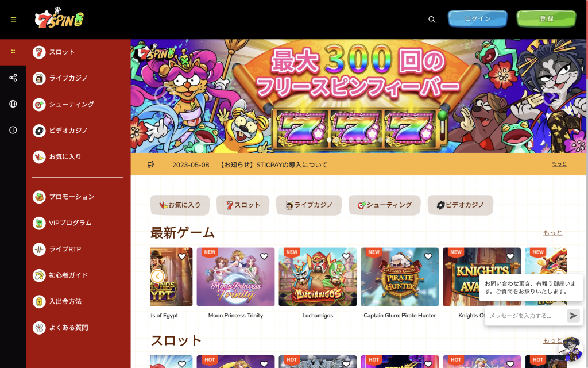Expand 最新ゲーム with もっと link
This screenshot has width=588, height=368.
pyautogui.click(x=553, y=233)
